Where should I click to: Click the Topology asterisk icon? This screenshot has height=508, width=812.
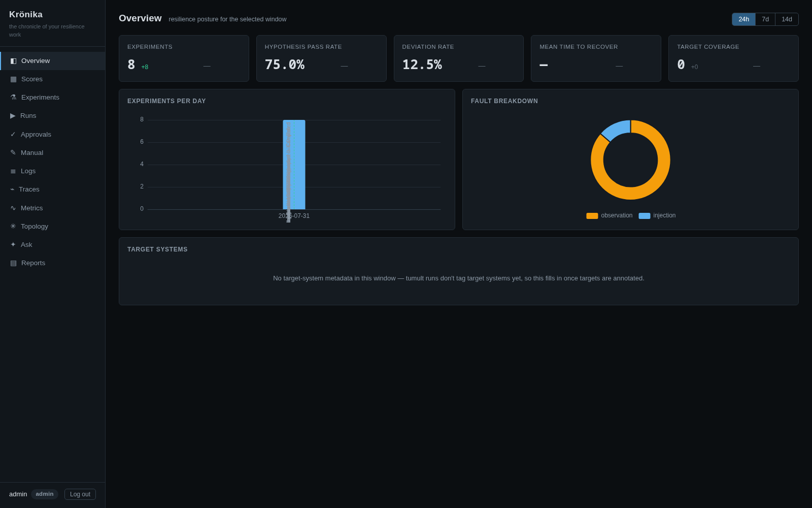13,227
